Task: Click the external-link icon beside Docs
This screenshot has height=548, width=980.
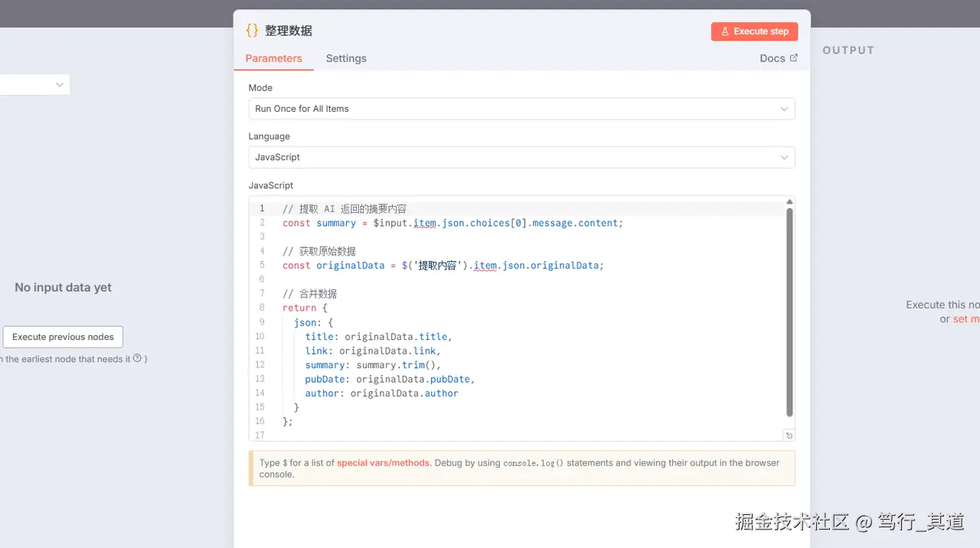Action: (793, 58)
